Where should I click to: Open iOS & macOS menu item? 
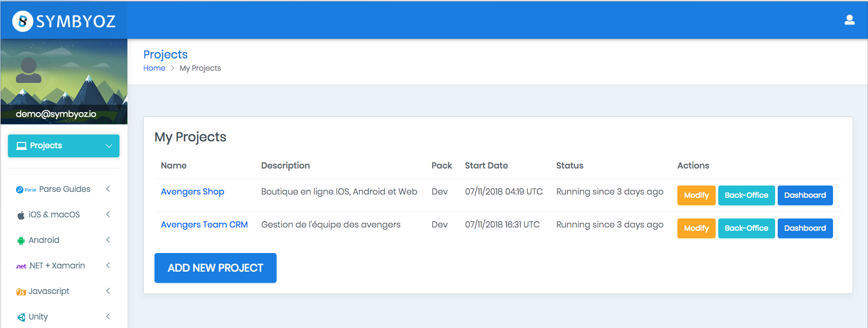pyautogui.click(x=64, y=215)
